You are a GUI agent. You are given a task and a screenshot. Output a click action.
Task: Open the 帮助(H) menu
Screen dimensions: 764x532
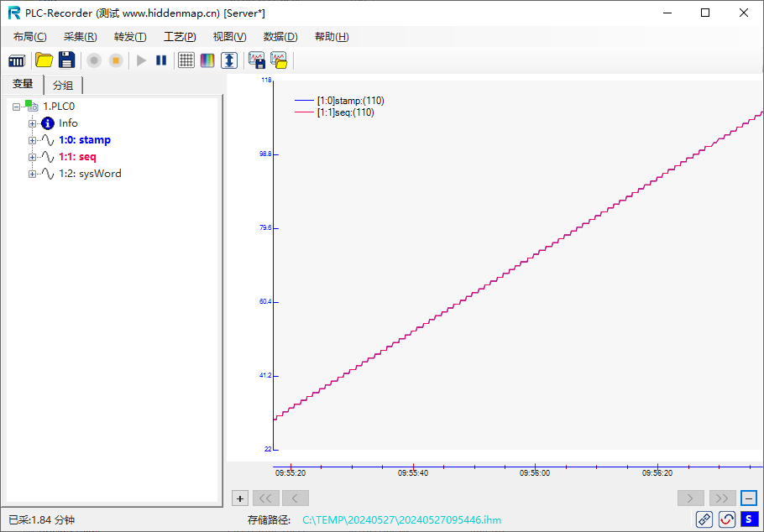(x=332, y=37)
